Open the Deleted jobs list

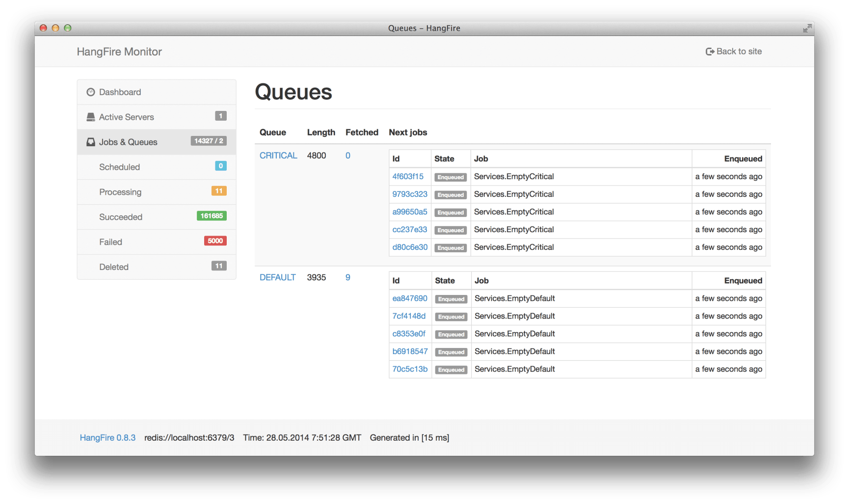(x=157, y=267)
